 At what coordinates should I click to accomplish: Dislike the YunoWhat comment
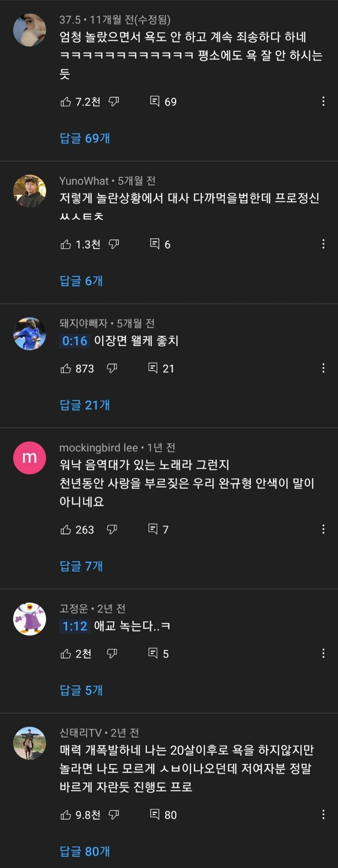pos(114,244)
